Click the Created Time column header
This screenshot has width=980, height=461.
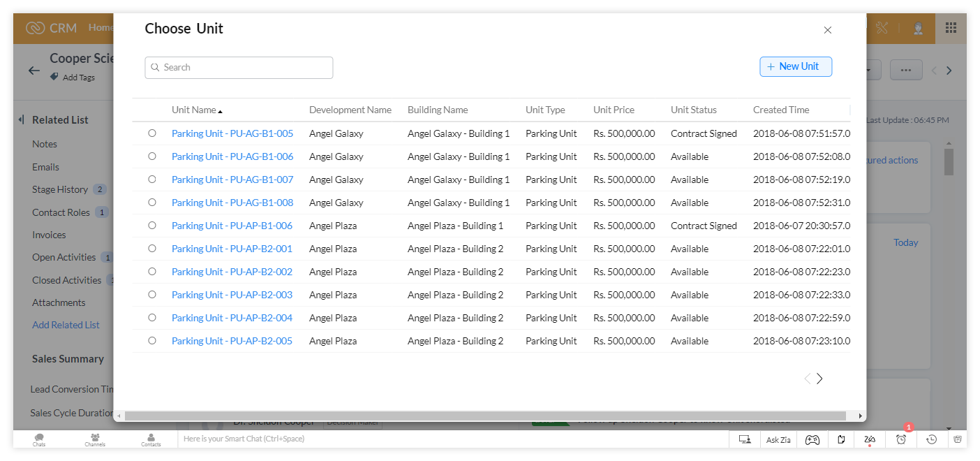(781, 110)
